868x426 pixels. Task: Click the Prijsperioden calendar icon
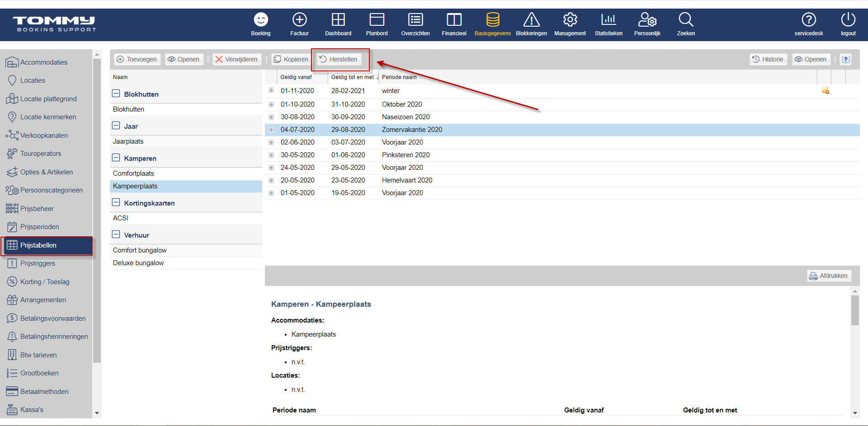click(12, 227)
